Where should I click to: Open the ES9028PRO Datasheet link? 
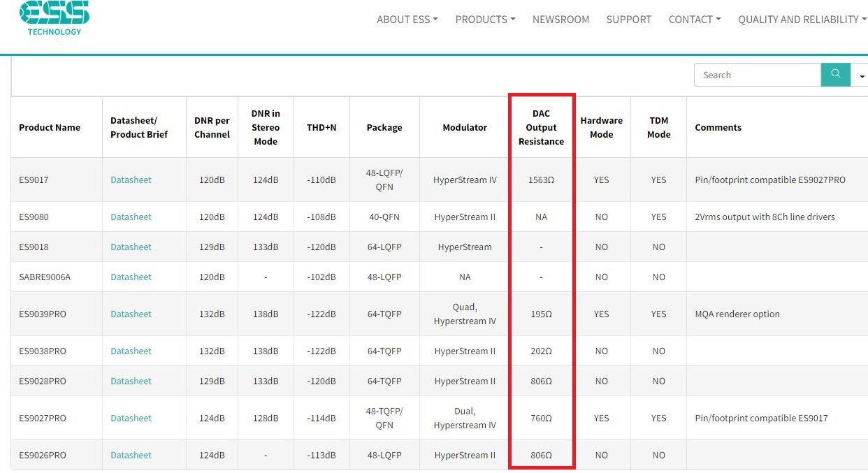click(131, 381)
